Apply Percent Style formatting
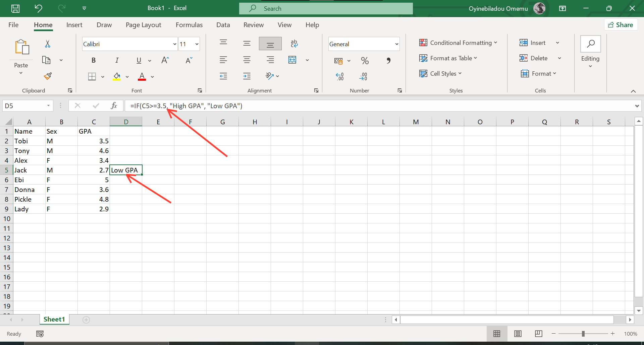This screenshot has height=345, width=644. [365, 61]
